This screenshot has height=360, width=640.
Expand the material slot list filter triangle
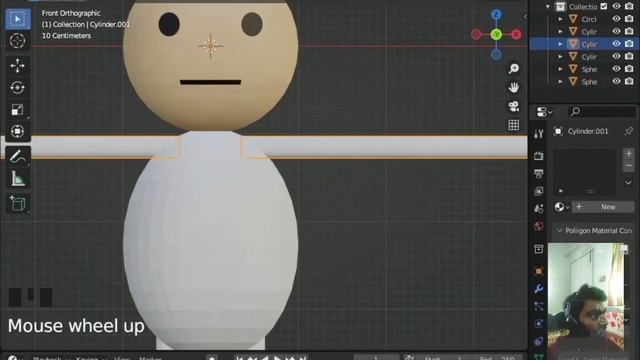(x=561, y=191)
